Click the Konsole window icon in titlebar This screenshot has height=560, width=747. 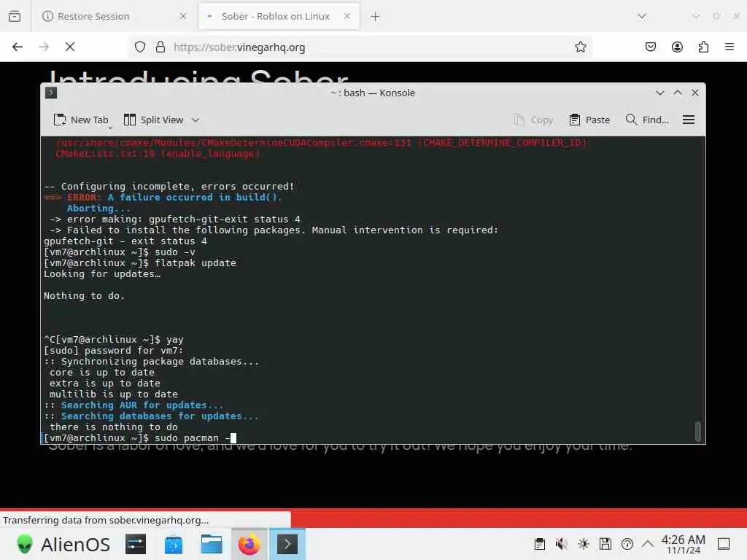(51, 93)
